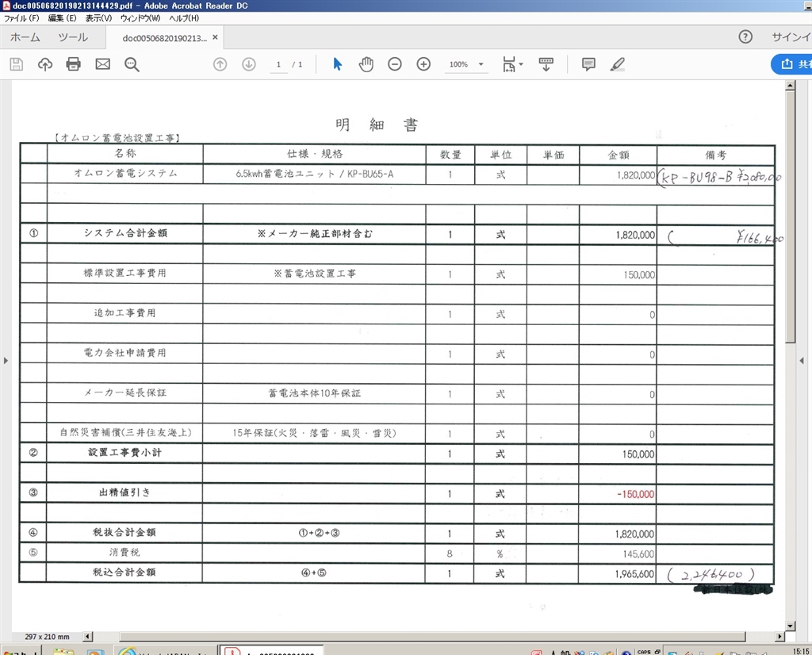Zoom out with minus icon
The width and height of the screenshot is (812, 655).
point(395,64)
